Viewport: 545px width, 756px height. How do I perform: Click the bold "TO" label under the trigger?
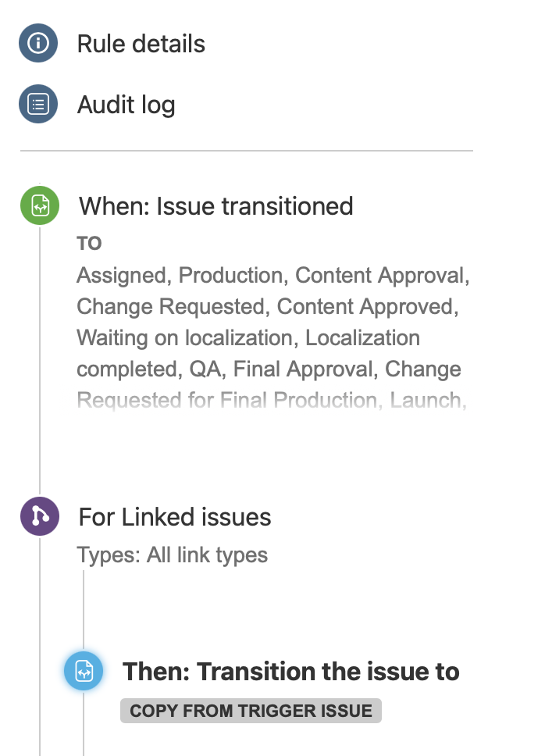pyautogui.click(x=89, y=244)
